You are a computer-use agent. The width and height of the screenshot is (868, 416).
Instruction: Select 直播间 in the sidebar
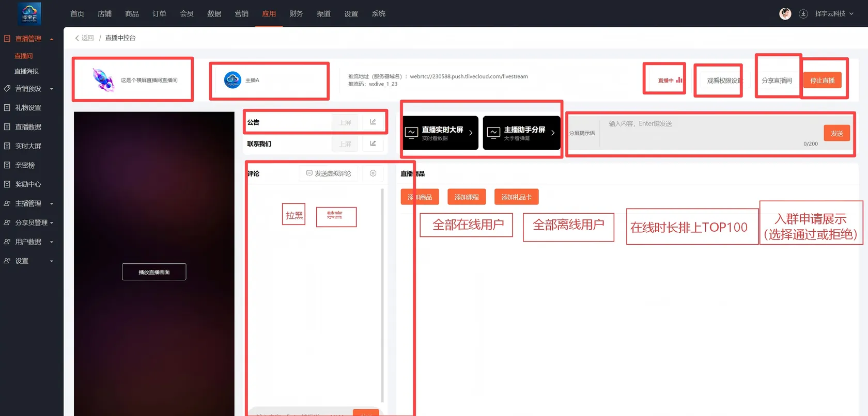[24, 56]
